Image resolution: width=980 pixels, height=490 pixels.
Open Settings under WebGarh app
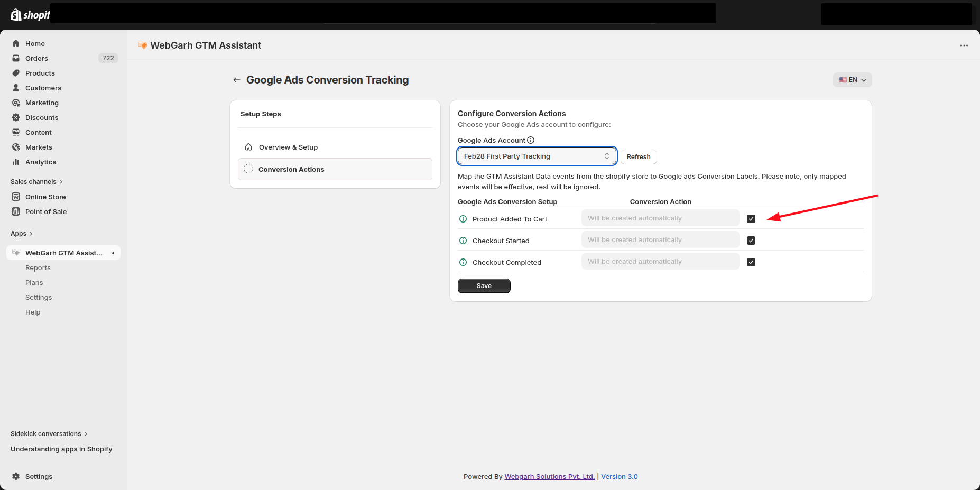click(39, 298)
